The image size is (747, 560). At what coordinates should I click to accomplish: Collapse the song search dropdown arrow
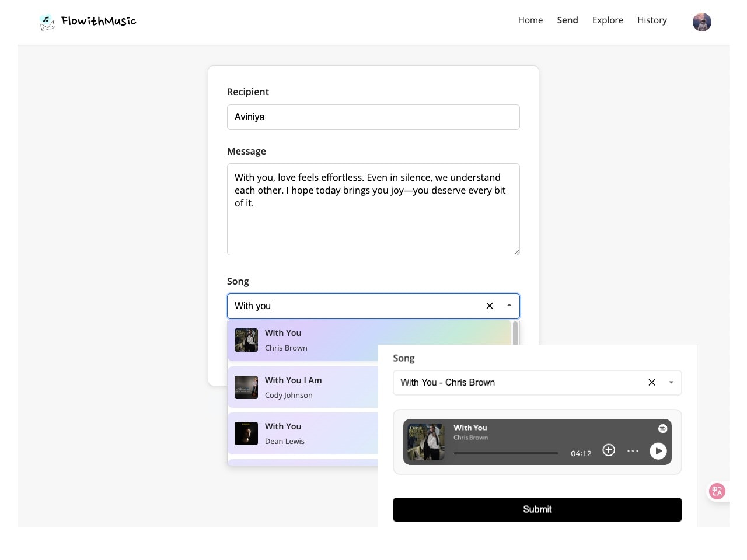509,306
